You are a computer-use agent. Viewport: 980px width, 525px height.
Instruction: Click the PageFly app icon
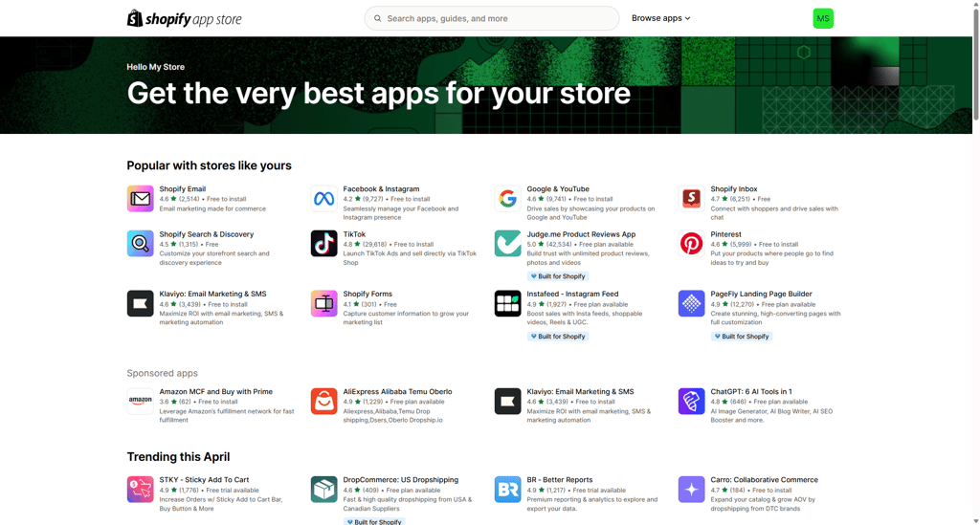pos(691,303)
